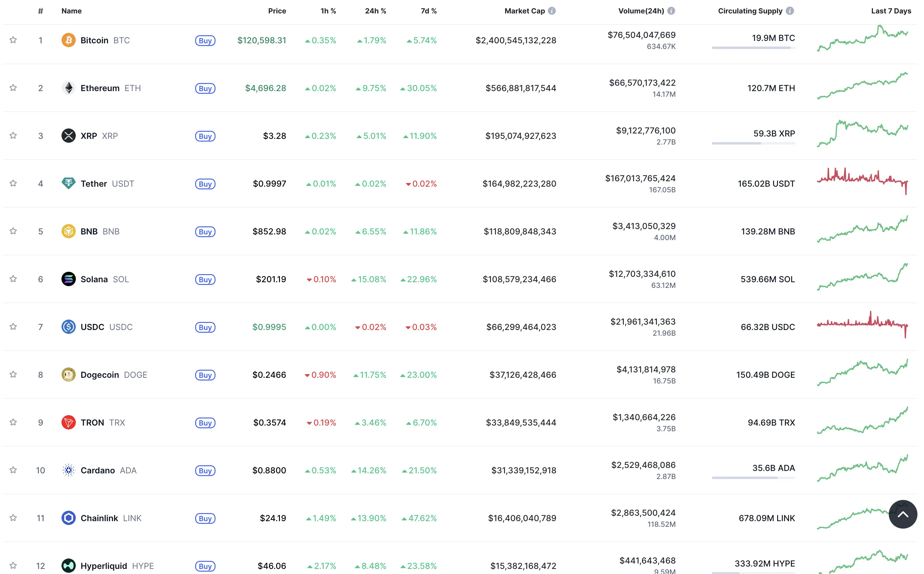Open the Volume(24h) info tooltip
This screenshot has height=574, width=924.
(x=672, y=11)
